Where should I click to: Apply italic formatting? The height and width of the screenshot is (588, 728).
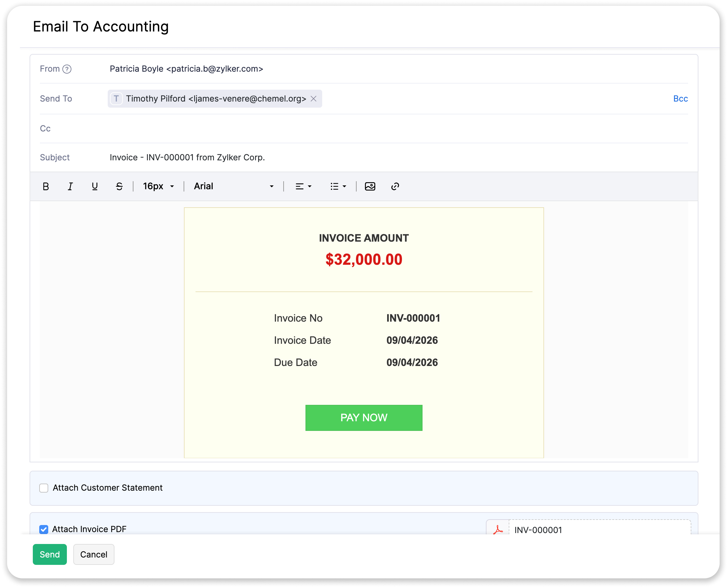pos(70,186)
